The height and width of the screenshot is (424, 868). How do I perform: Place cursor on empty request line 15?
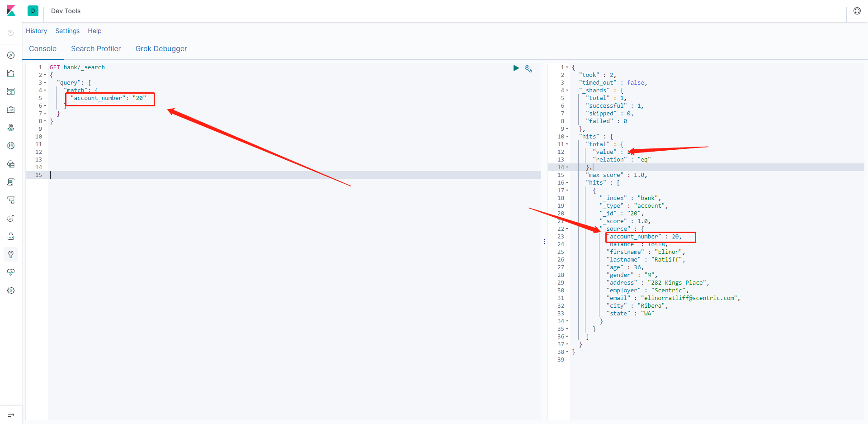point(294,175)
